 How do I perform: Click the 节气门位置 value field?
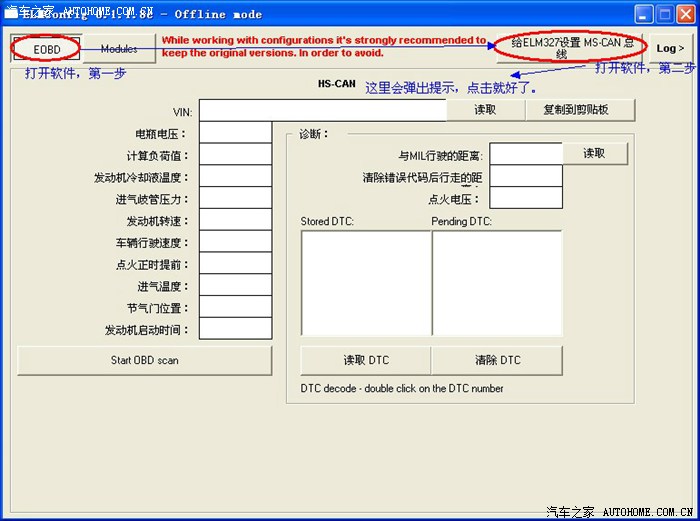point(235,307)
